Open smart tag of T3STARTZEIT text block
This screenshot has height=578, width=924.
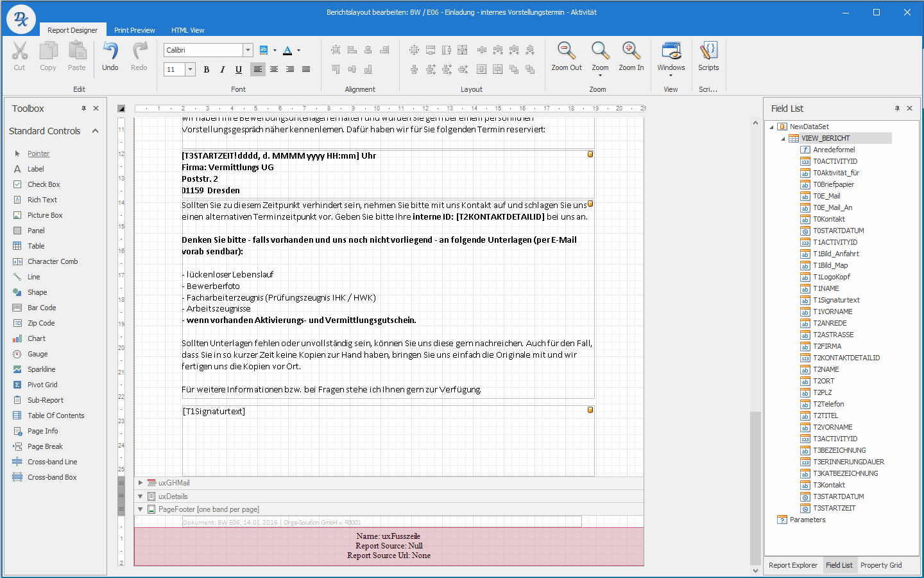pos(590,154)
